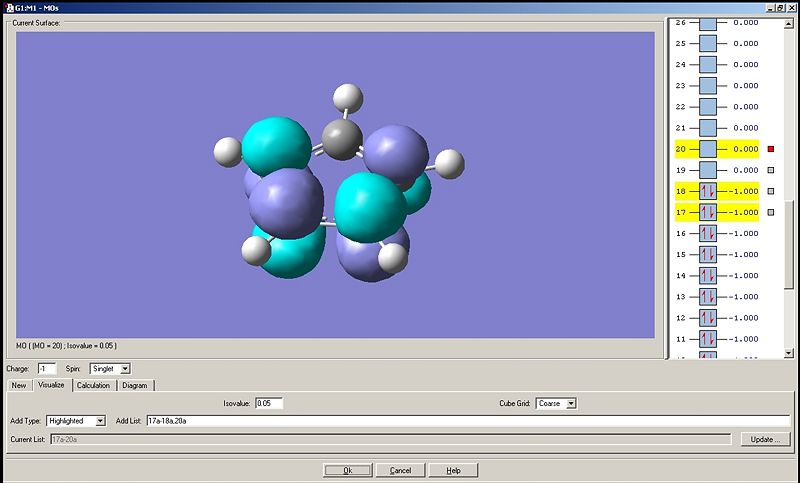Expand the Cube Grid dropdown set to Coarse

click(571, 403)
